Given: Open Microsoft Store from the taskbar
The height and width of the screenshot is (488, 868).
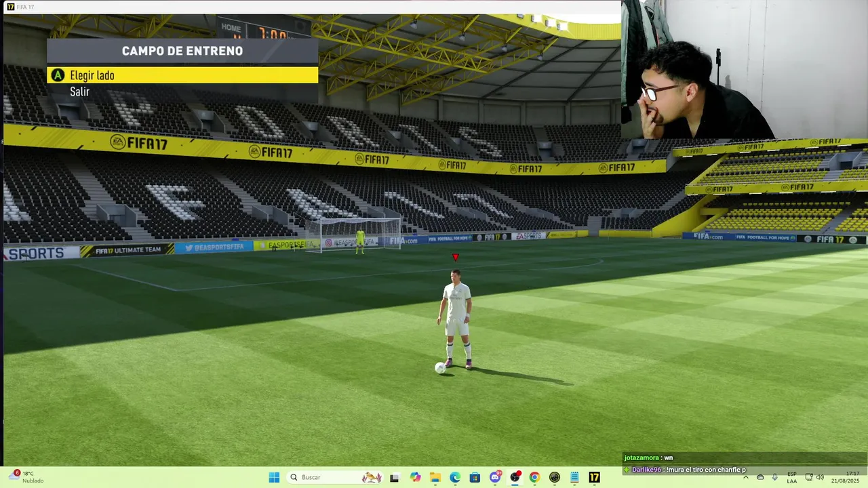Looking at the screenshot, I should coord(475,477).
